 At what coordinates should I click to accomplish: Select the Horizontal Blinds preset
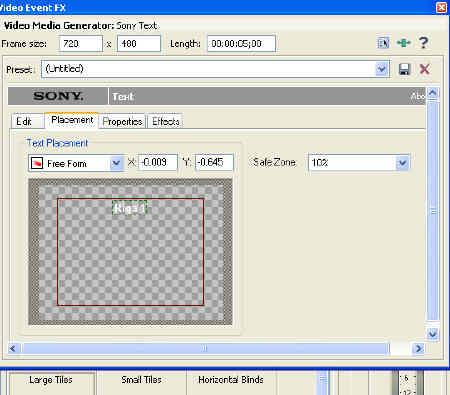231,380
